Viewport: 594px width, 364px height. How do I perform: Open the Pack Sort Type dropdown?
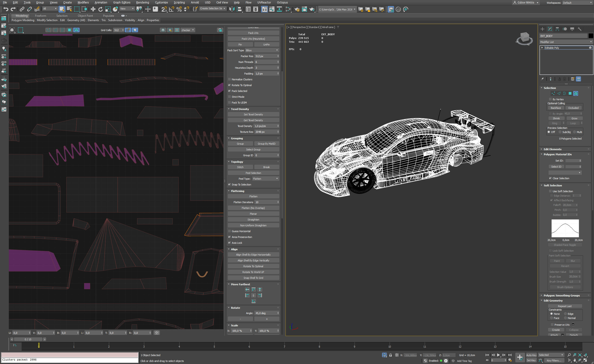tap(262, 50)
